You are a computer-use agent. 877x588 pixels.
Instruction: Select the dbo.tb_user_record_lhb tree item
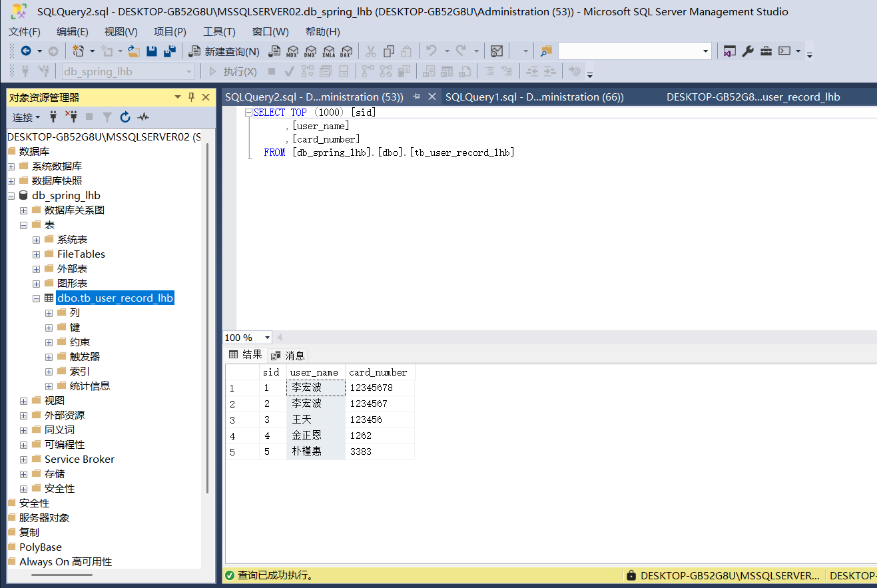tap(115, 298)
